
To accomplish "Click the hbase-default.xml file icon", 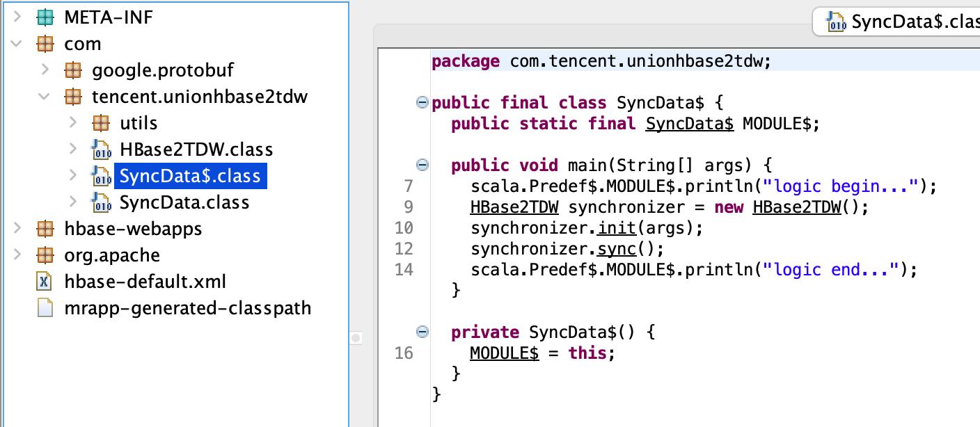I will click(45, 282).
